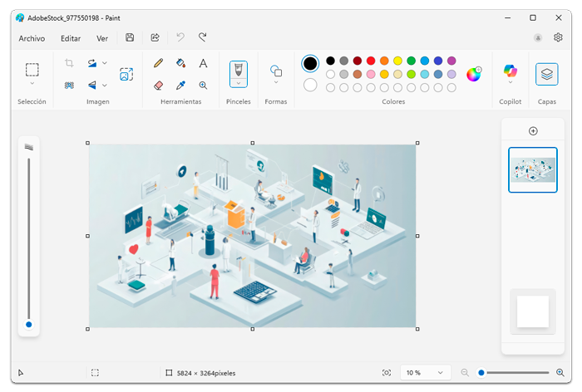Click the remove background icon
This screenshot has height=392, width=582.
(69, 86)
